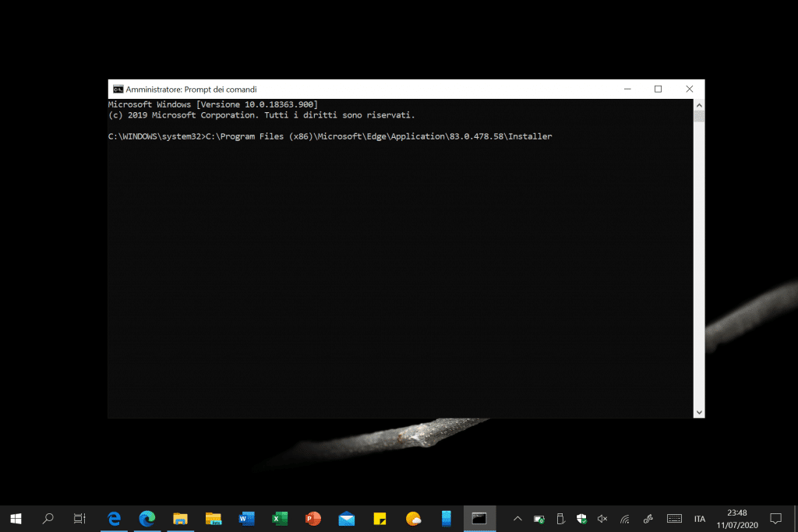798x532 pixels.
Task: Open Command Prompt window system menu icon
Action: click(118, 90)
